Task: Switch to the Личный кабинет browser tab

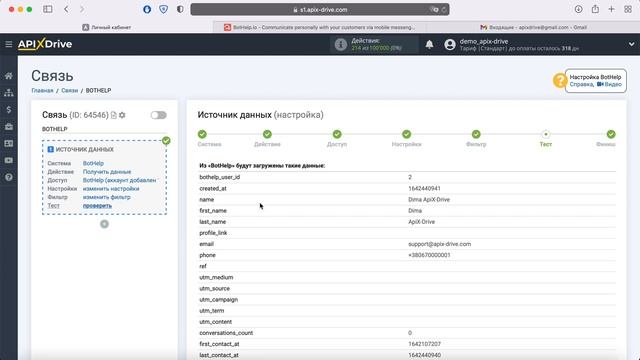Action: [107, 27]
